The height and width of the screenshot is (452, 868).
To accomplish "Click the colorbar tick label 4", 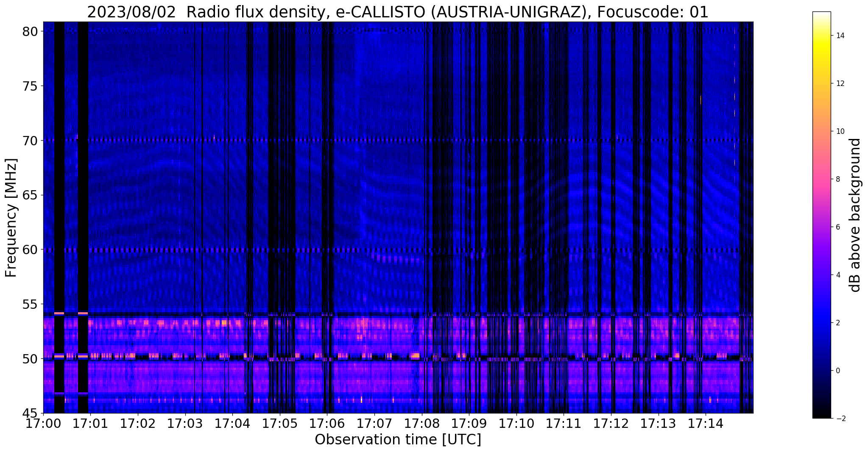I will [837, 275].
